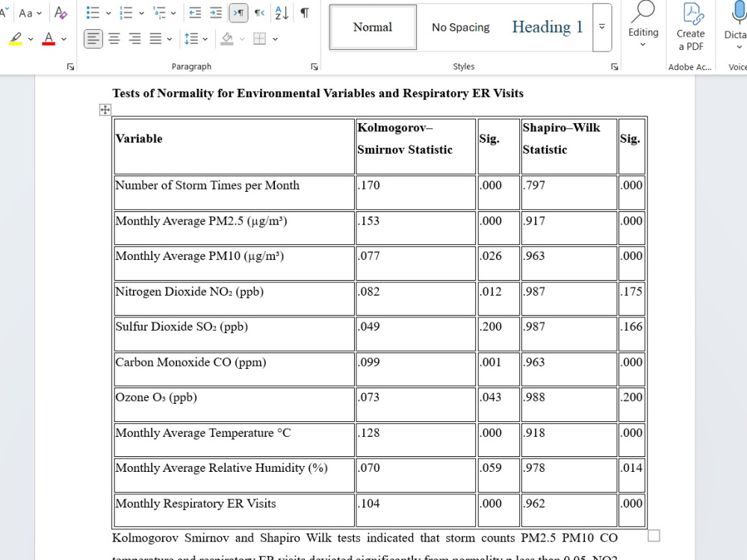This screenshot has width=747, height=560.
Task: Open the justify options dropdown arrow
Action: [x=169, y=39]
